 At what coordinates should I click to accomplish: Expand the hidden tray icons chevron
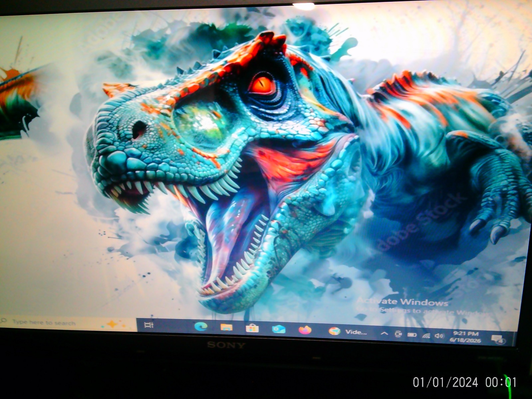pyautogui.click(x=384, y=333)
